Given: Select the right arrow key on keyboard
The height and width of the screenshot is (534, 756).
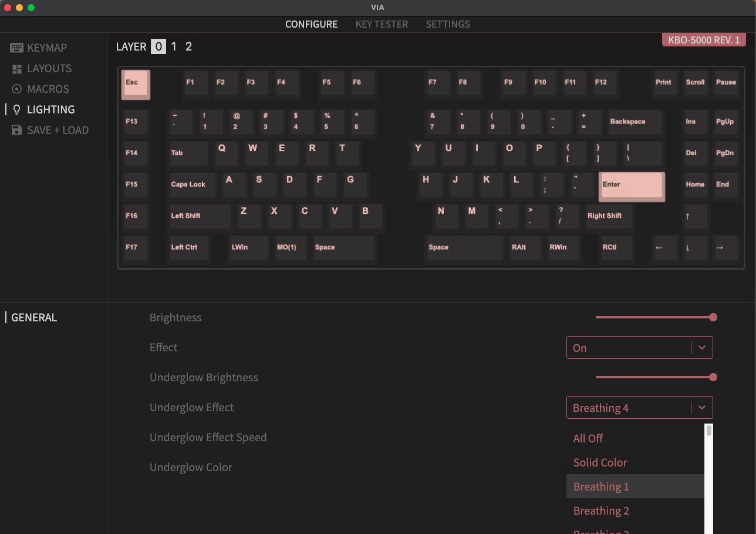Looking at the screenshot, I should click(x=725, y=248).
